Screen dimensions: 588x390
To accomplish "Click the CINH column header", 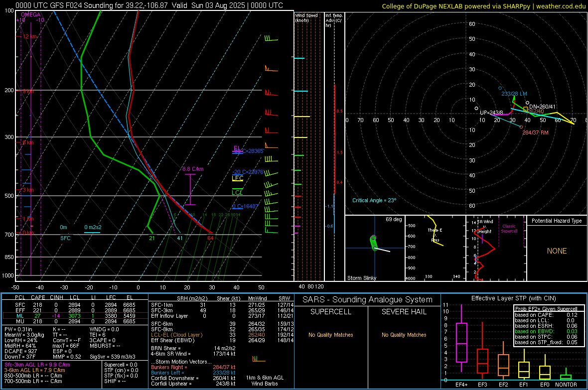I will [57, 297].
